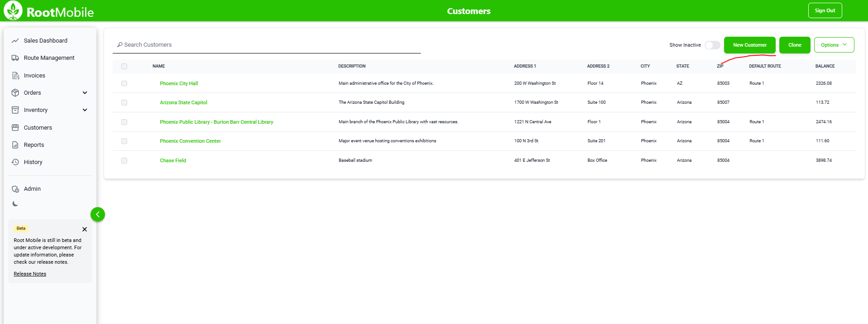Open Arizona State Capitol customer link
This screenshot has width=868, height=324.
click(x=183, y=102)
